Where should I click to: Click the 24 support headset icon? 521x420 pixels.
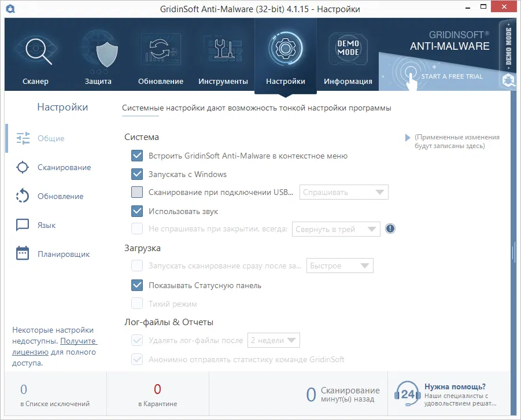(407, 394)
